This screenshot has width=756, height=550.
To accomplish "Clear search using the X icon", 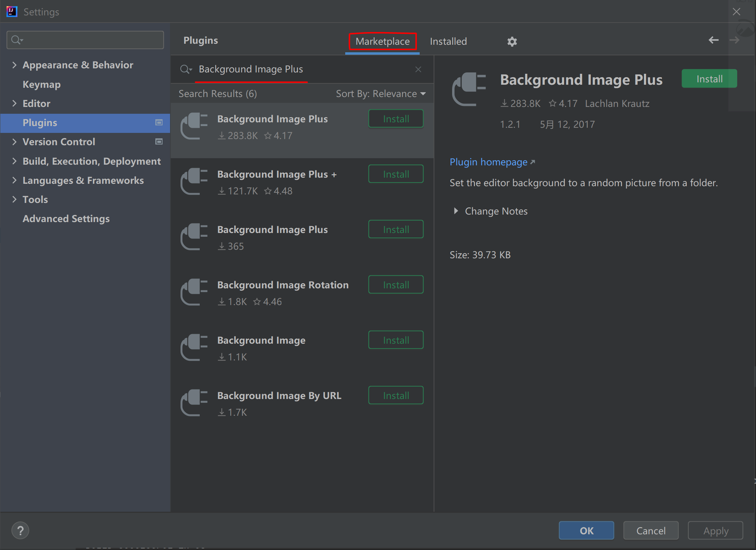I will (418, 69).
